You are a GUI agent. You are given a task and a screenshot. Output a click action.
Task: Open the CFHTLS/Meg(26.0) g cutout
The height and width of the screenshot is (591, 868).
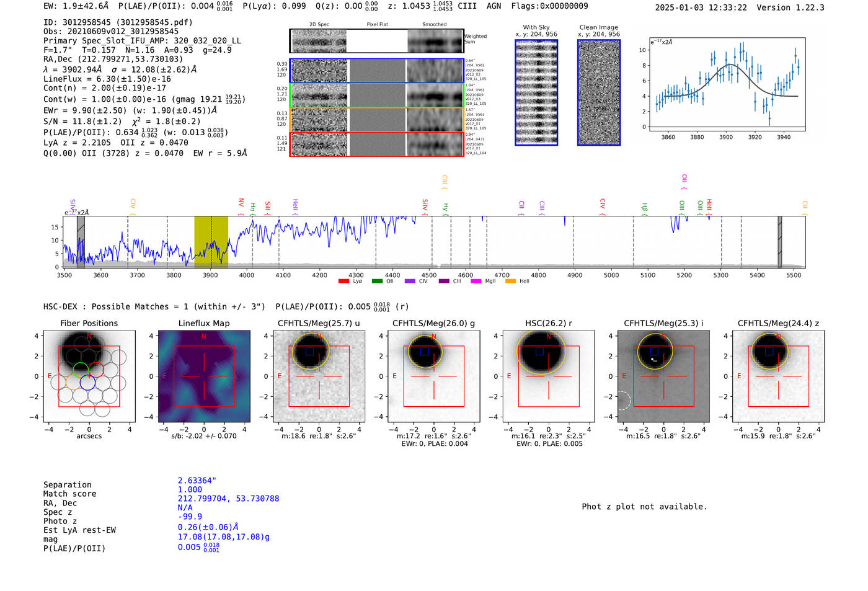[x=434, y=376]
